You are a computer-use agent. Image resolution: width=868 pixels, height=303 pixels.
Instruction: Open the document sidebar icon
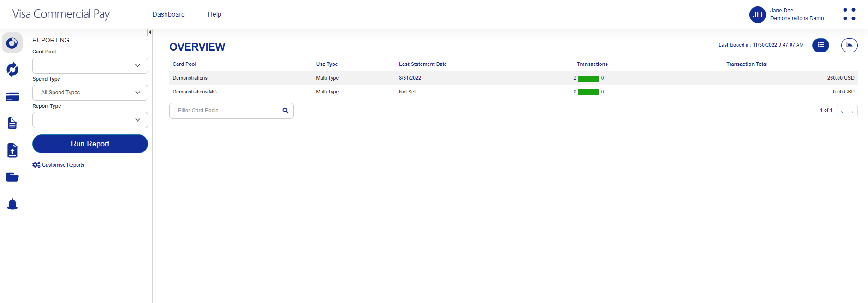tap(12, 123)
